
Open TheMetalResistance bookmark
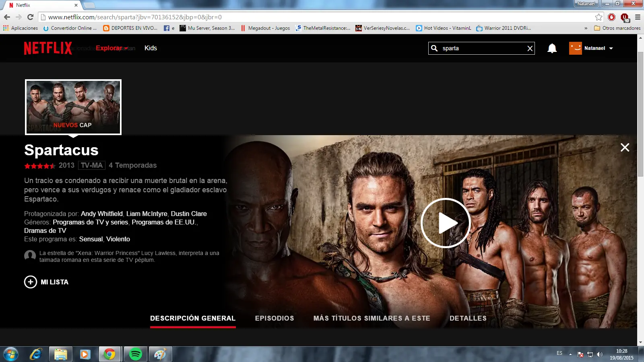323,28
